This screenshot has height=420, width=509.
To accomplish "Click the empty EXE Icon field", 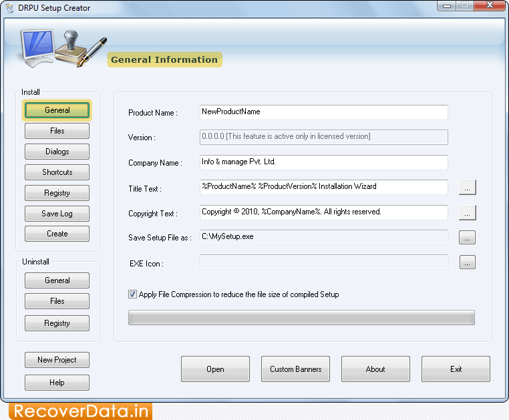I will tap(324, 262).
